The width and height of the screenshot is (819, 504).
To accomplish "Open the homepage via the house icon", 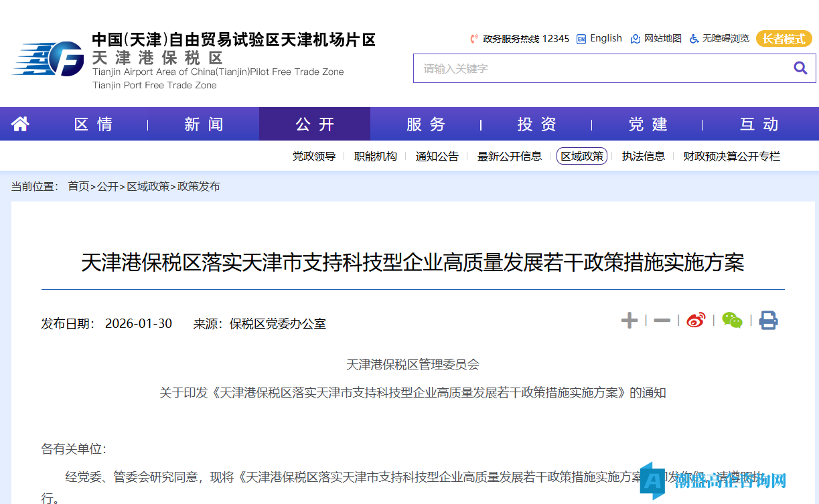I will [19, 124].
